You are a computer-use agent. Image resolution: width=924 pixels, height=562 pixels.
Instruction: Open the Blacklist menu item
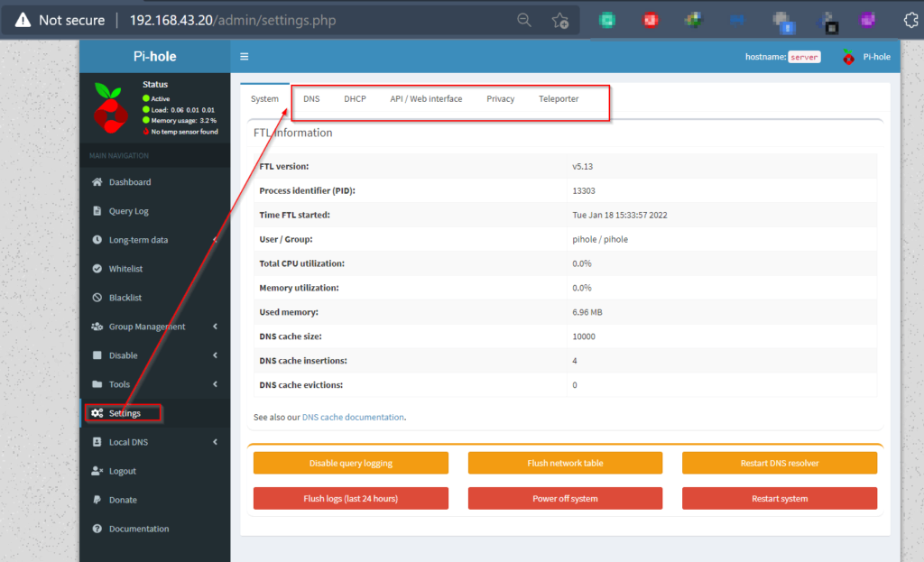[x=155, y=298]
